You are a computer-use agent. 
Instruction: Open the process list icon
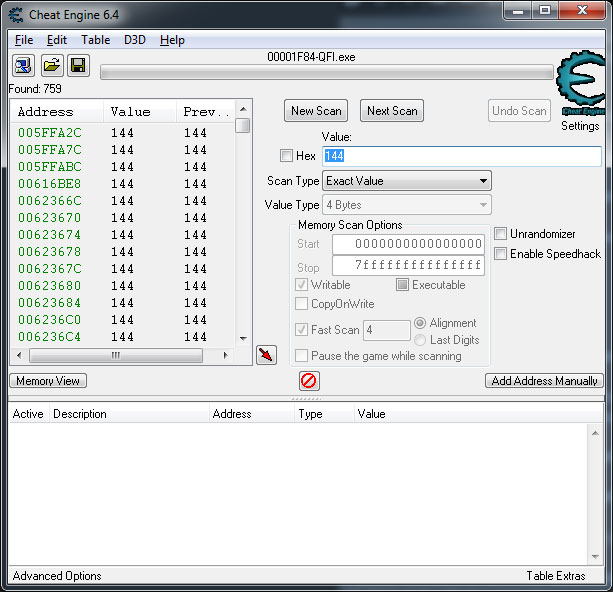click(23, 65)
